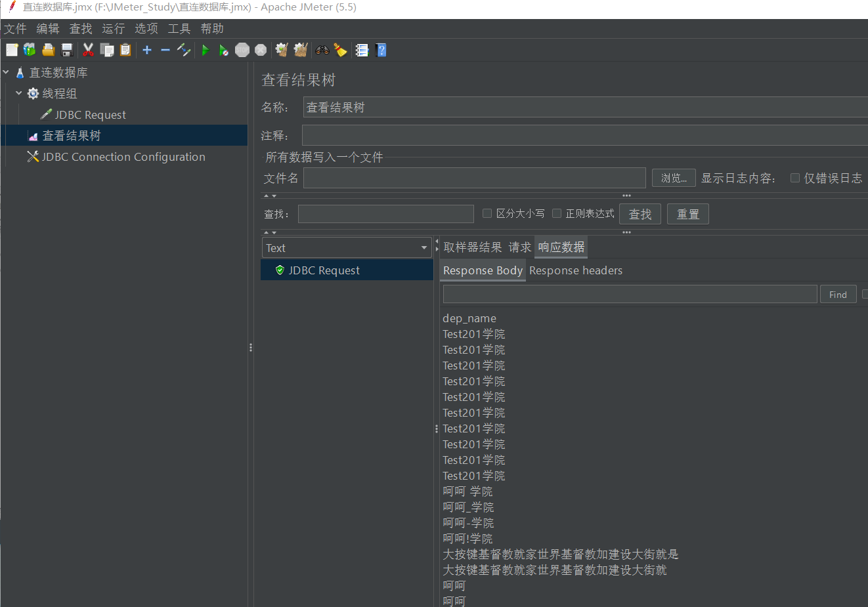Click the Paste clipboard icon

coord(125,50)
